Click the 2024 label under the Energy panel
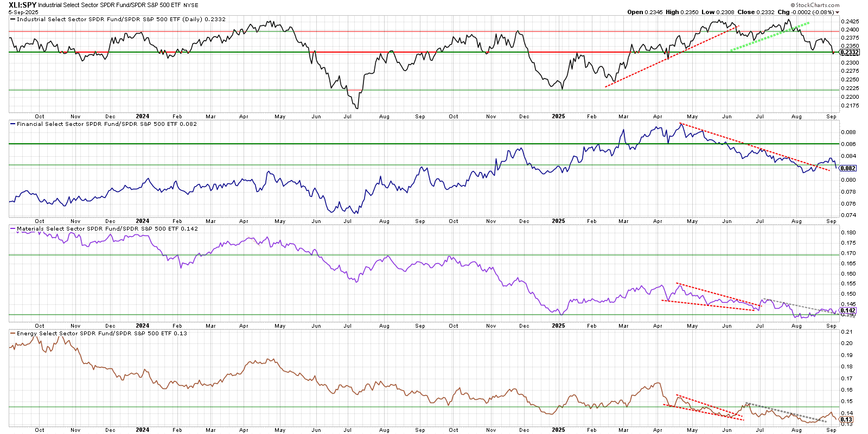 coord(143,430)
